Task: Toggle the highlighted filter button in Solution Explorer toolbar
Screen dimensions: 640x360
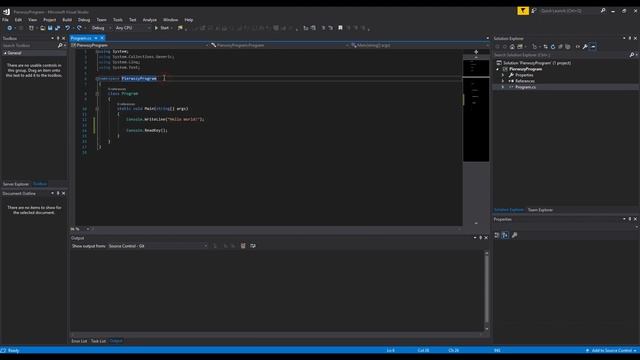Action: (x=593, y=47)
